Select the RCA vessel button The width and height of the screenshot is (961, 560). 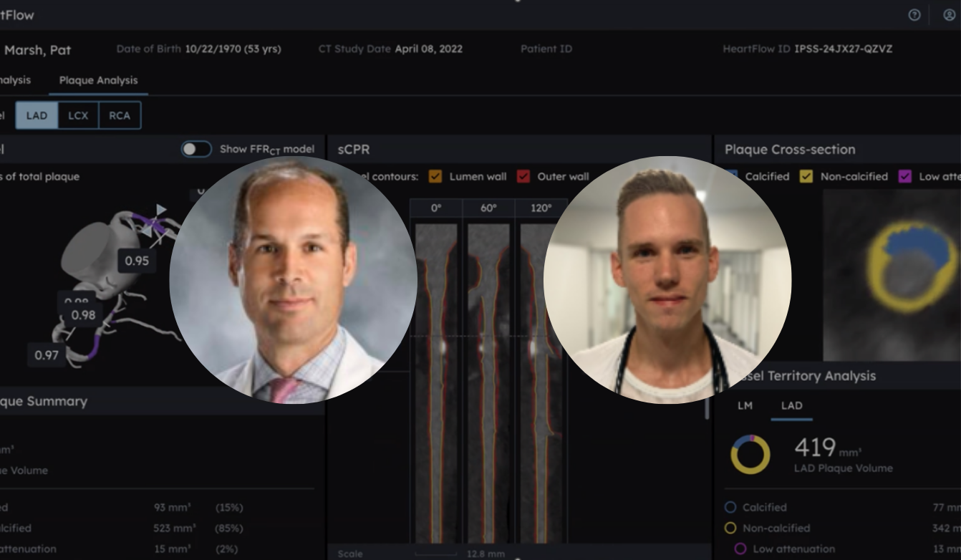click(120, 115)
